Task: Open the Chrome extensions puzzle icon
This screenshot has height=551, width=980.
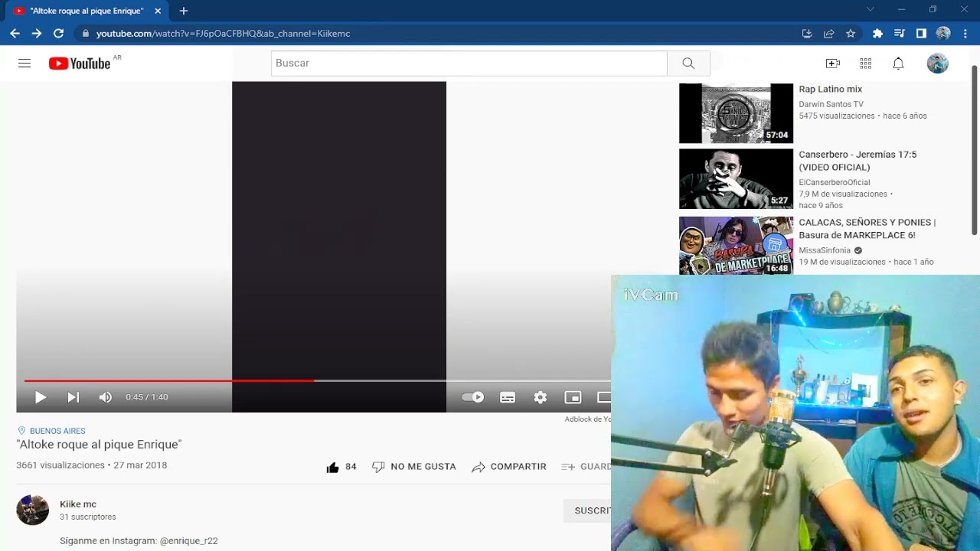Action: pos(877,34)
